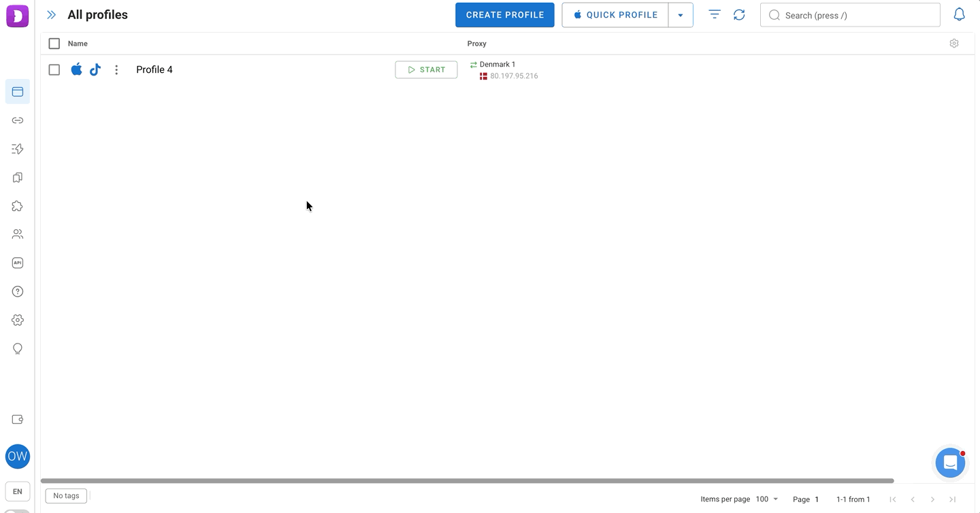980x513 pixels.
Task: Open the team users sidebar icon
Action: coord(18,234)
